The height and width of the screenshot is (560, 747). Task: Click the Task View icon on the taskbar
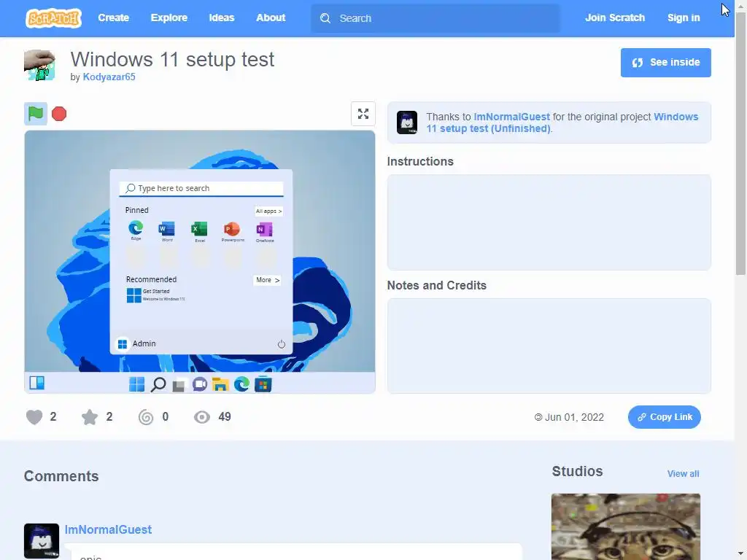click(179, 385)
